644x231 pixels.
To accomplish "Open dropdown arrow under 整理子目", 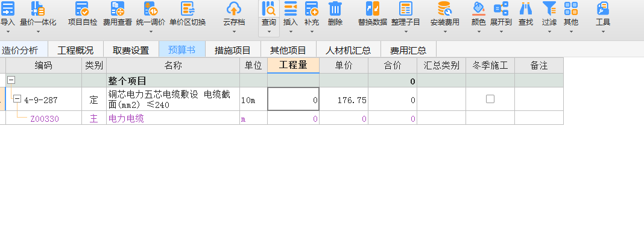I will (x=406, y=31).
